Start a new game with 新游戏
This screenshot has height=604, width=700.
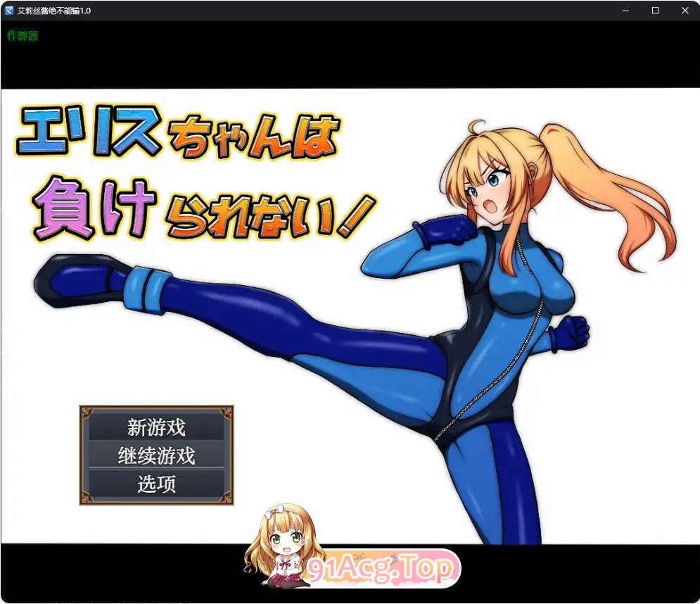point(156,427)
